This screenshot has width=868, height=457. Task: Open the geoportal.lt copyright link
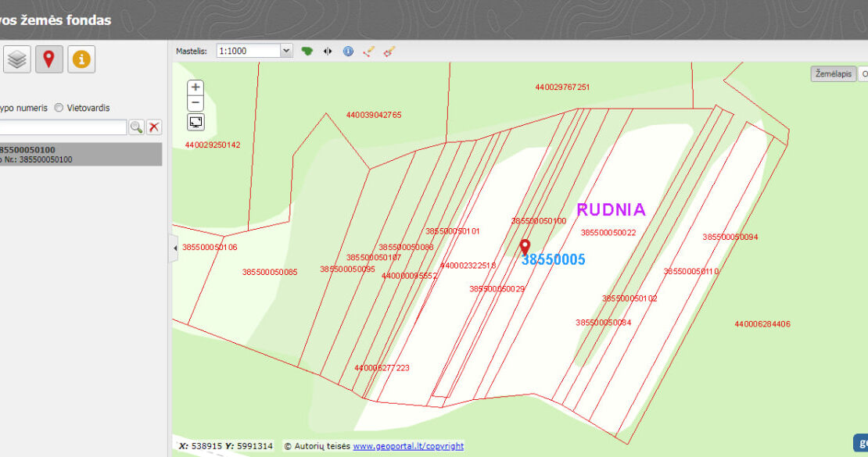pyautogui.click(x=407, y=446)
